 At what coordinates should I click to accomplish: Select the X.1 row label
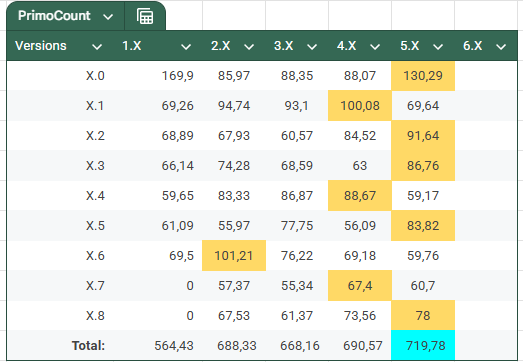point(95,106)
